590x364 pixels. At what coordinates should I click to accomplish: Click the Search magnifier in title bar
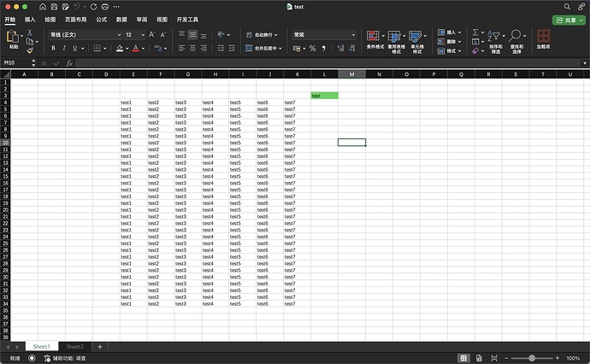coord(567,7)
